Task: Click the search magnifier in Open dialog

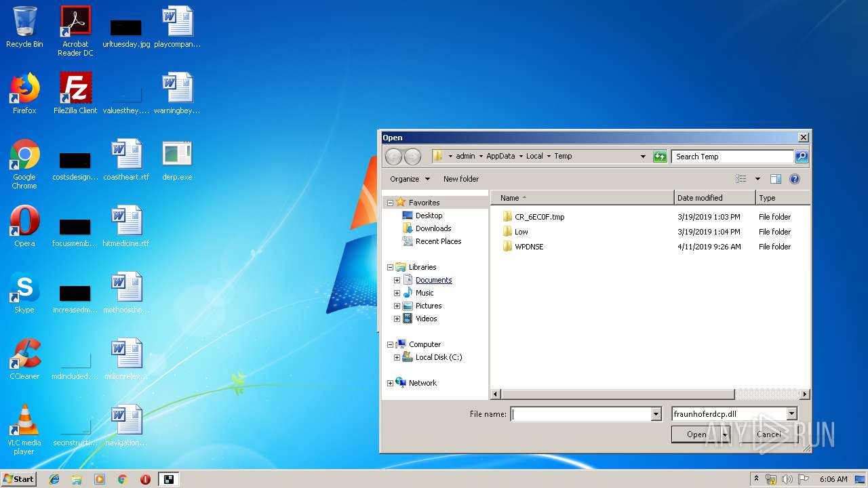Action: (x=802, y=157)
